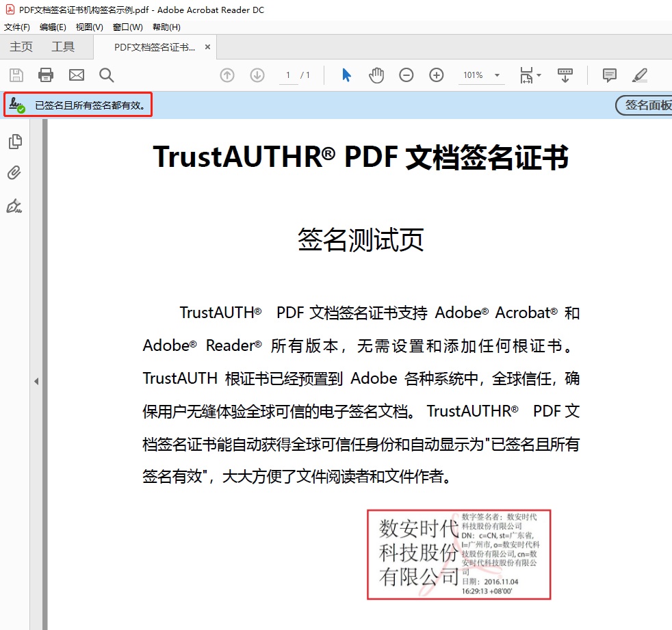Close the PDF文档签名证书 document tab

207,47
